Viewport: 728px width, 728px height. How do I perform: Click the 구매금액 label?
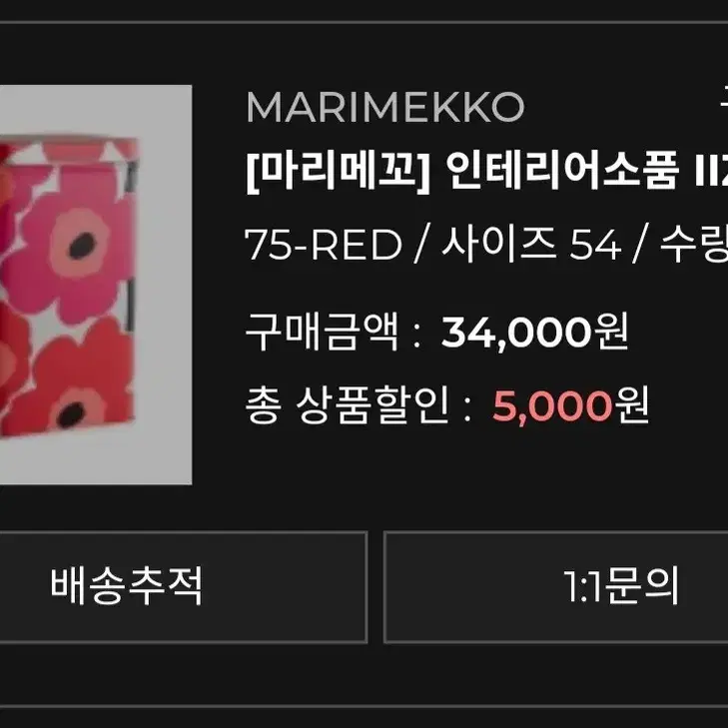pyautogui.click(x=322, y=332)
